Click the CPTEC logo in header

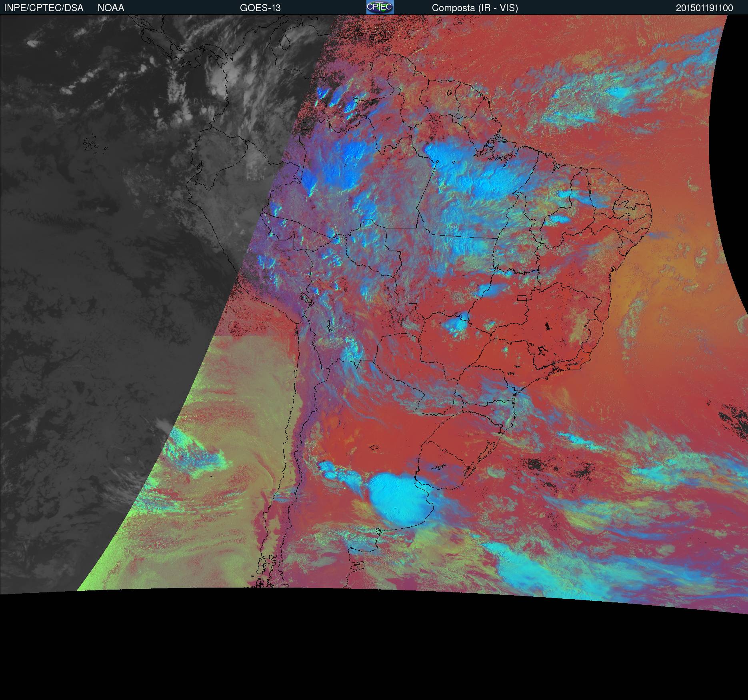[380, 7]
